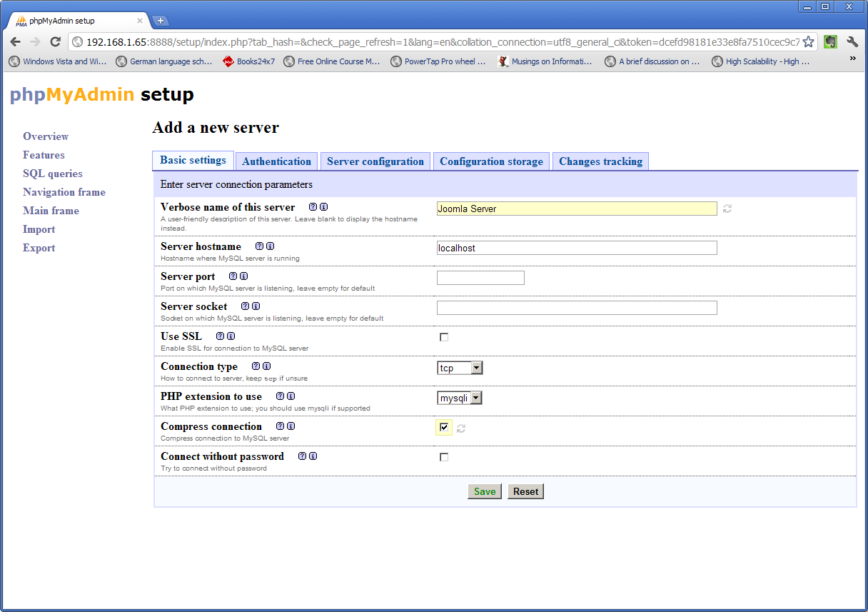Open the High Scalability bookmark

coord(761,61)
